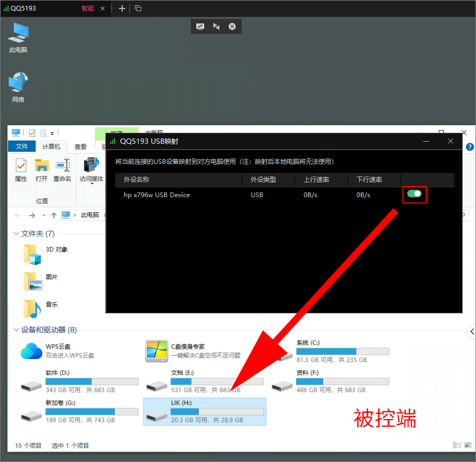Open the 访问媒体 dropdown

(91, 171)
